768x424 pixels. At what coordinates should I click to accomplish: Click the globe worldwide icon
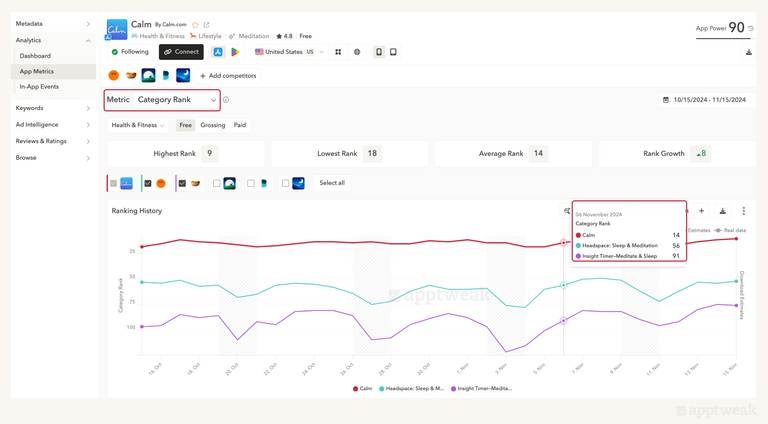tap(357, 52)
